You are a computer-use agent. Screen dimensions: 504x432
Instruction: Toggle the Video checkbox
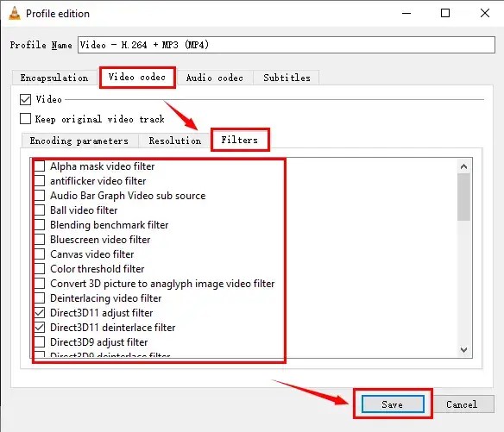tap(25, 99)
